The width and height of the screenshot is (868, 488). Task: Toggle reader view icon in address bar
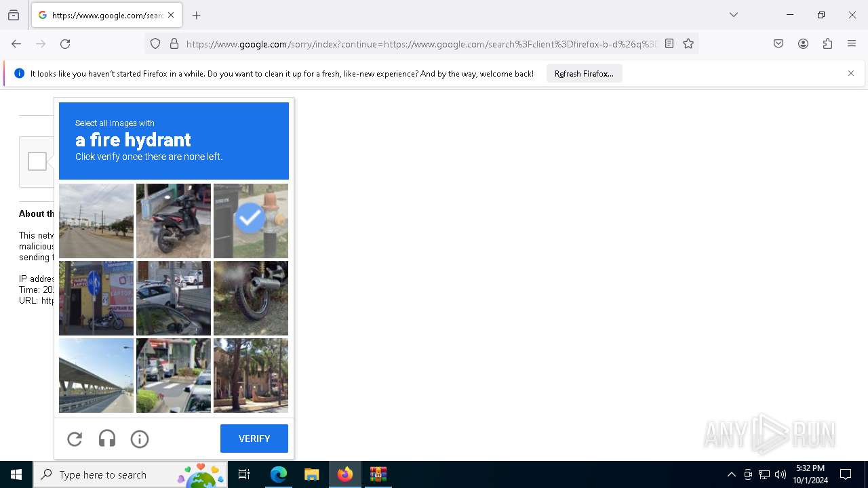click(669, 44)
